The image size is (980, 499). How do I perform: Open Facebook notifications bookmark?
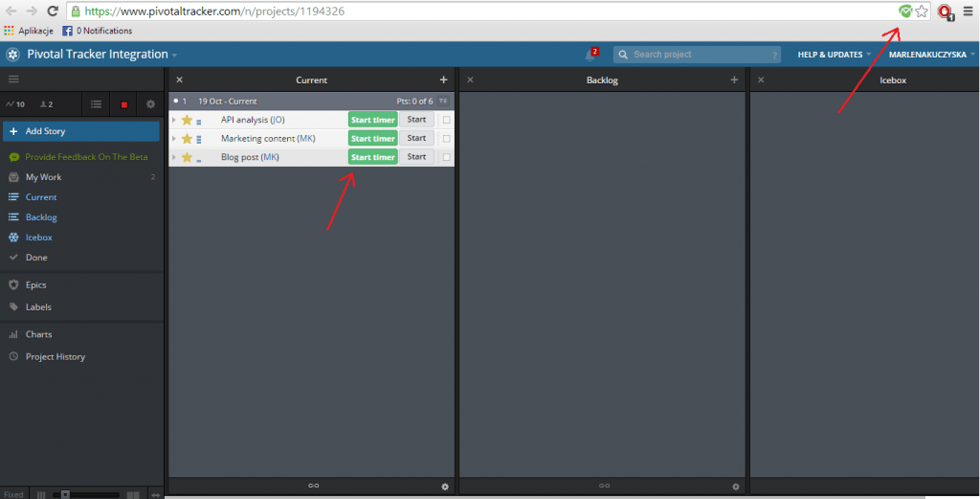(x=98, y=31)
